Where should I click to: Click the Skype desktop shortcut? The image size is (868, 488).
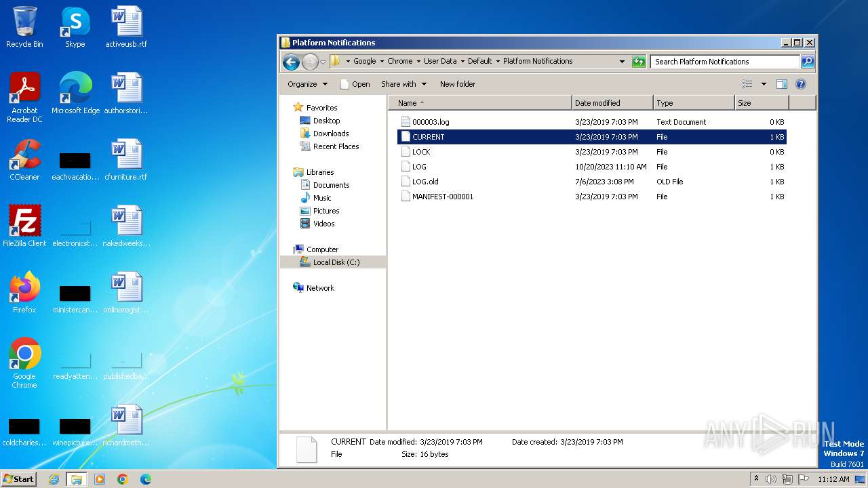pyautogui.click(x=75, y=28)
